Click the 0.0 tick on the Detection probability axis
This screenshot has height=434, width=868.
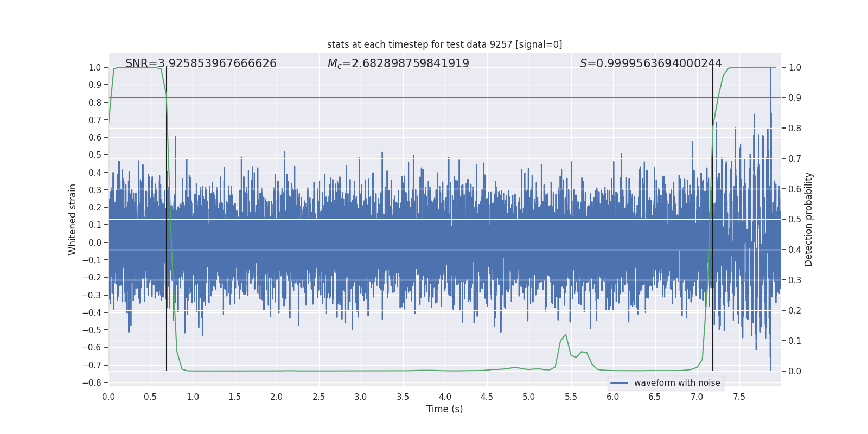click(x=795, y=372)
